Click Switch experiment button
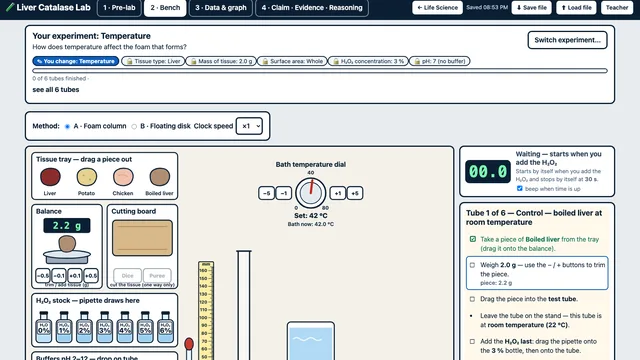 coord(567,40)
